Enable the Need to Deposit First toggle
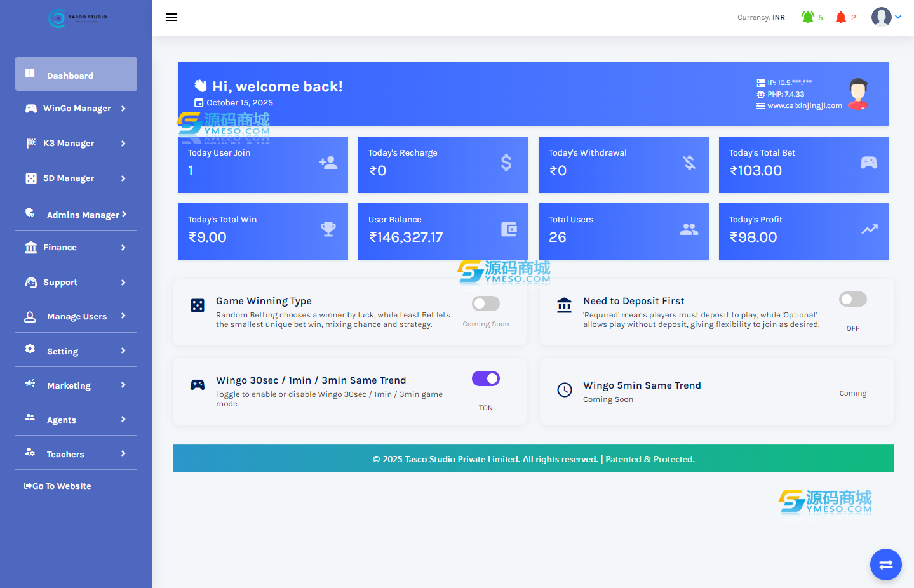 pyautogui.click(x=852, y=299)
